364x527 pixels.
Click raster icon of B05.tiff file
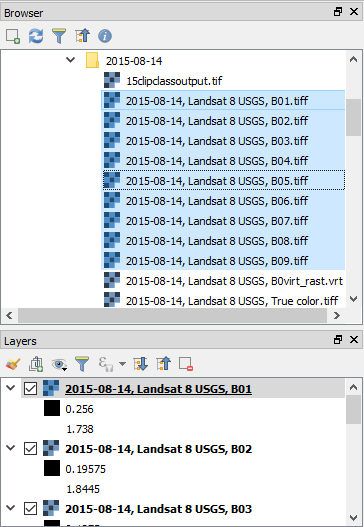(112, 180)
